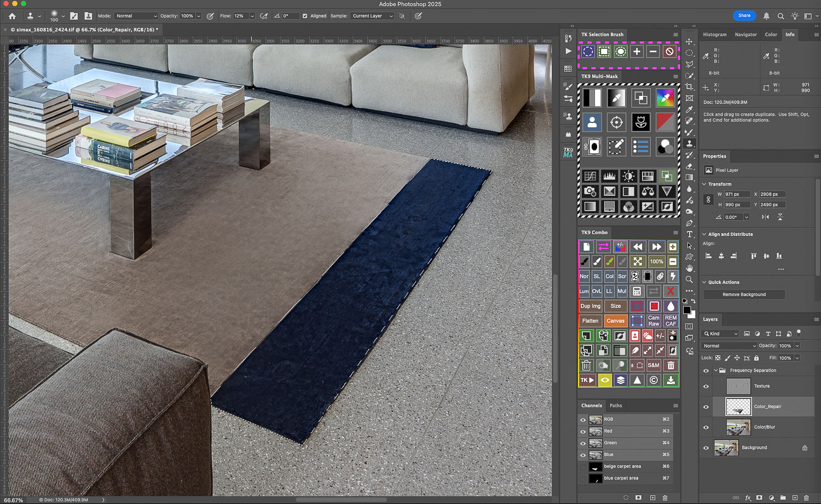Collapse the Frequency Separation group
Screen dimensions: 821x504
[x=715, y=370]
